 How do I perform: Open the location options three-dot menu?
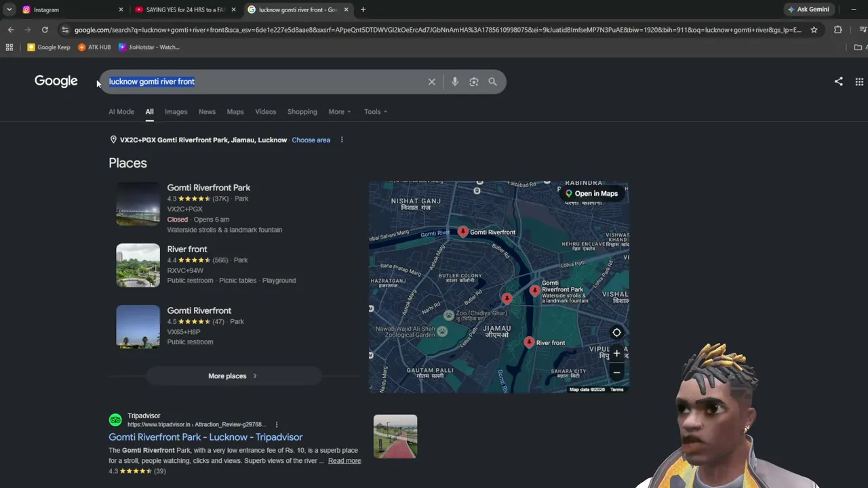point(342,140)
